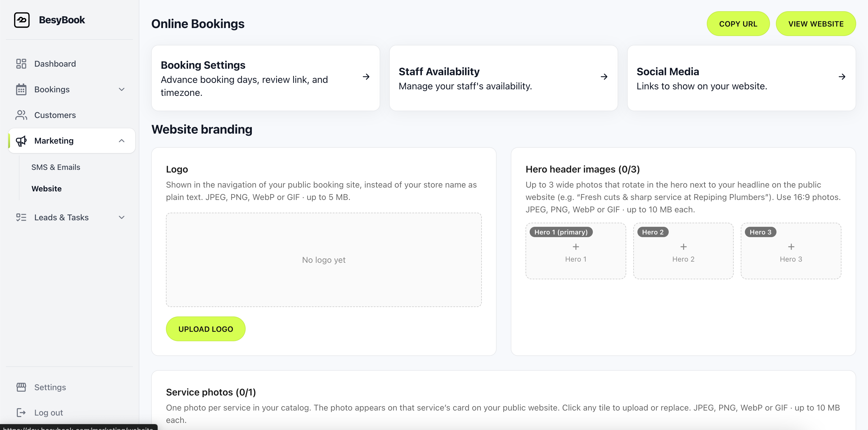
Task: Click the 'Hero 2' caption text
Action: pos(683,259)
